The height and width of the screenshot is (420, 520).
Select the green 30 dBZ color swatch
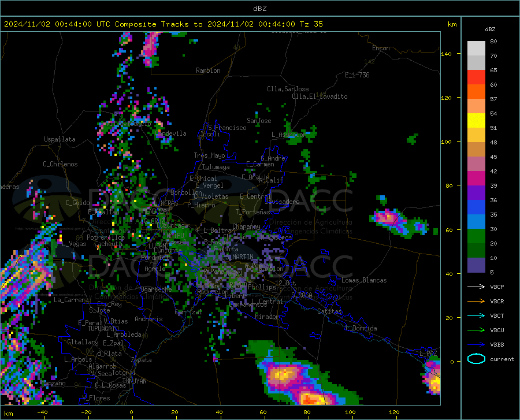click(x=476, y=236)
